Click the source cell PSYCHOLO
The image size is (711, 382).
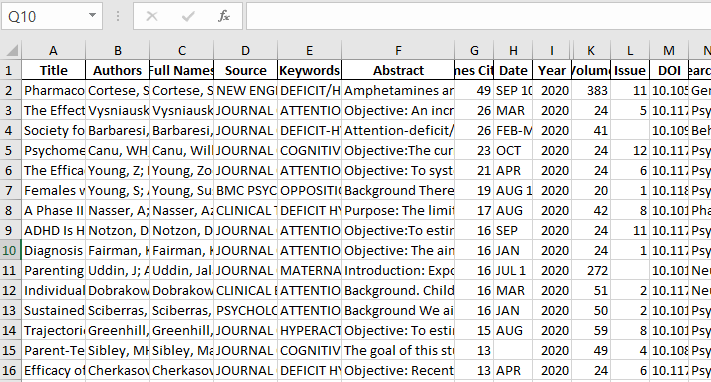coord(245,310)
